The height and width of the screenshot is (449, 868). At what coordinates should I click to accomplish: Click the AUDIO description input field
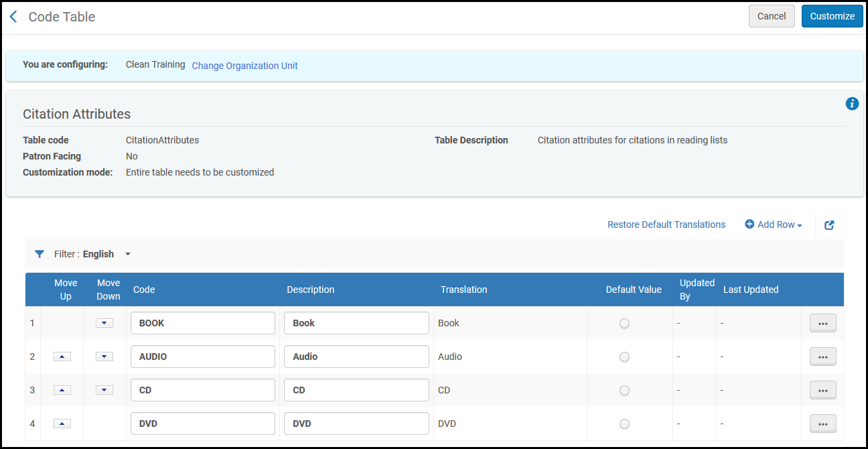[x=356, y=357]
